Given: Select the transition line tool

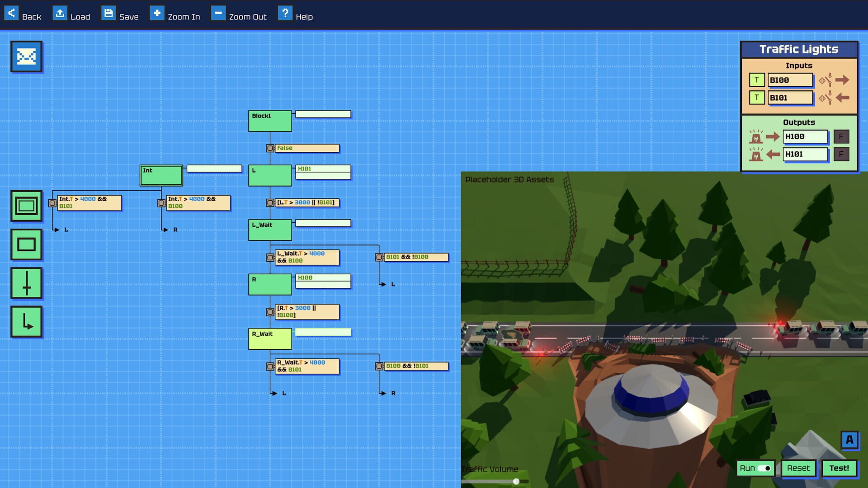Looking at the screenshot, I should [x=26, y=283].
